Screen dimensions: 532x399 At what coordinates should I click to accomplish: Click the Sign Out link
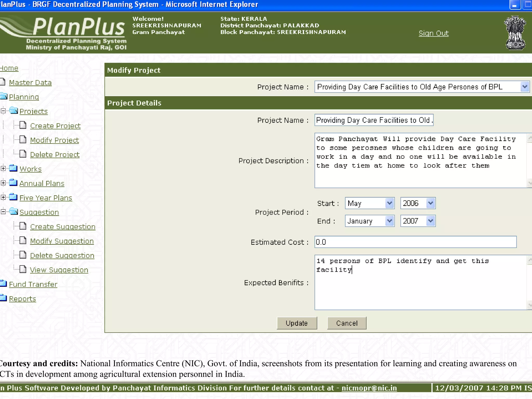point(433,33)
